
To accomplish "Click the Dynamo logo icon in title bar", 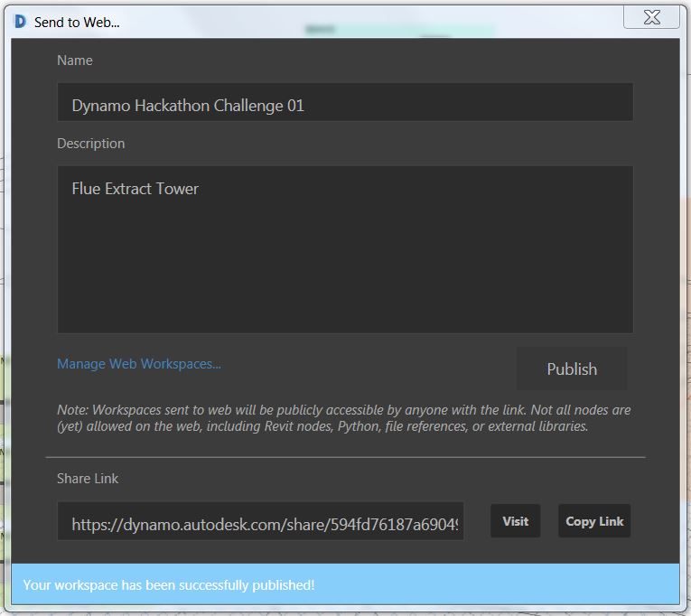I will tap(20, 21).
